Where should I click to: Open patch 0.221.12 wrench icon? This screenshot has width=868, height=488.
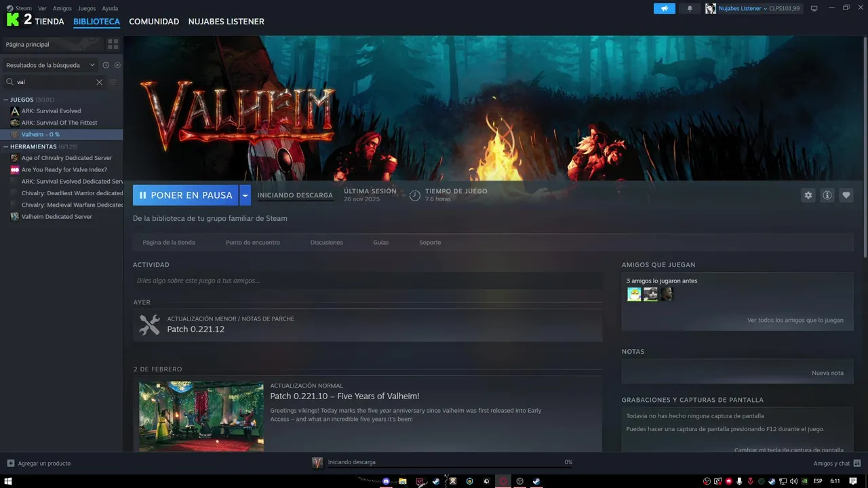point(149,325)
